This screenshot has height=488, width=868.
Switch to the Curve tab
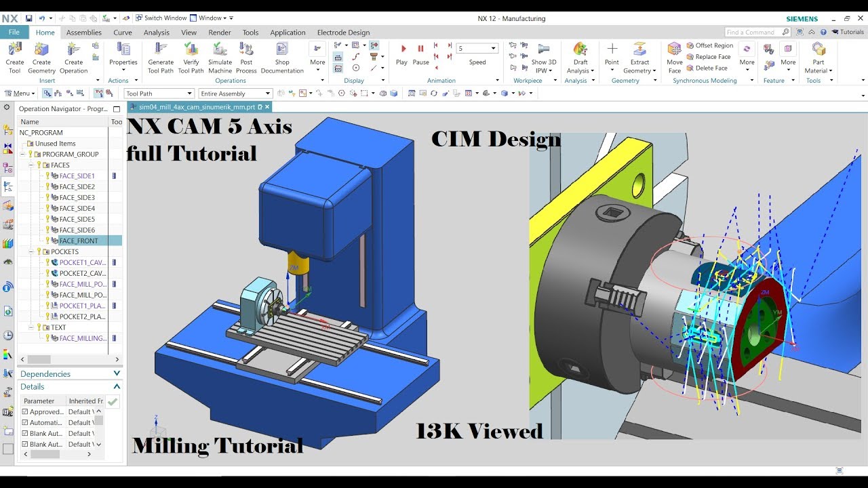tap(123, 32)
